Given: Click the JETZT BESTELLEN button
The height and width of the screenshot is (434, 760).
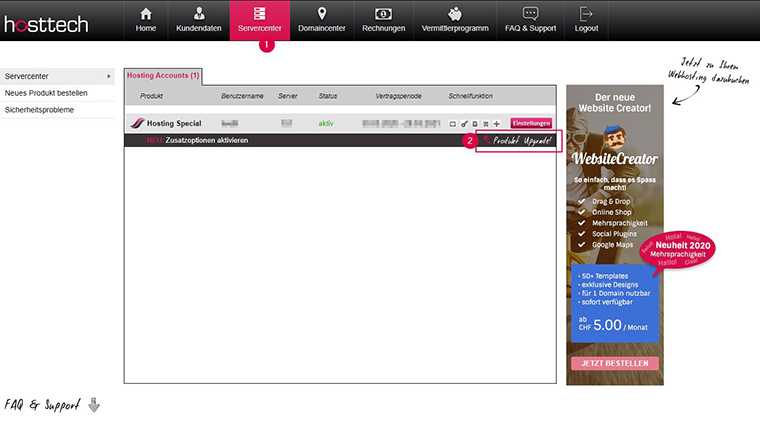Looking at the screenshot, I should coord(615,363).
